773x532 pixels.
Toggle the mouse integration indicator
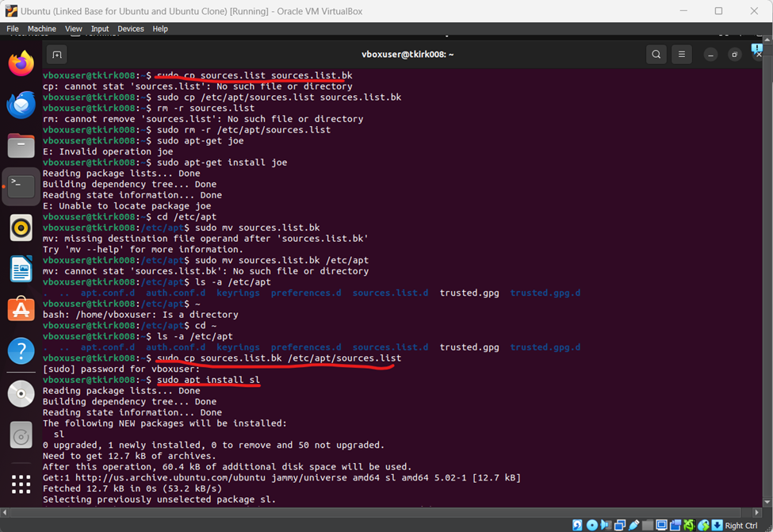(703, 525)
